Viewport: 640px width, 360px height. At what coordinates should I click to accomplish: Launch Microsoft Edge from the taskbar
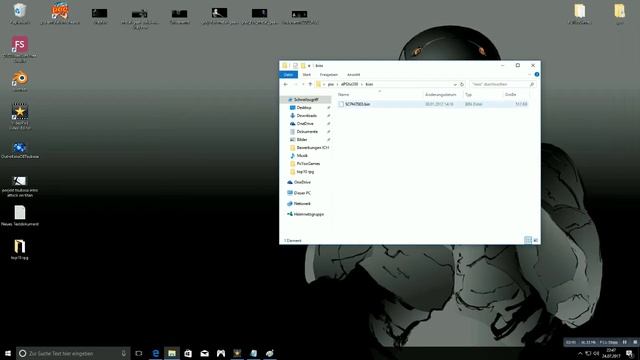click(x=156, y=353)
